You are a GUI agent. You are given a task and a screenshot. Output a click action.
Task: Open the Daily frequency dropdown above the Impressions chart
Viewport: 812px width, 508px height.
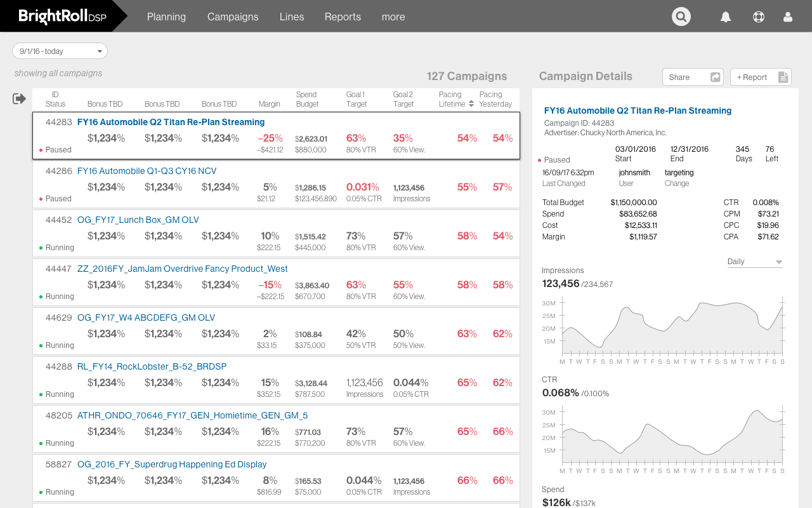754,261
